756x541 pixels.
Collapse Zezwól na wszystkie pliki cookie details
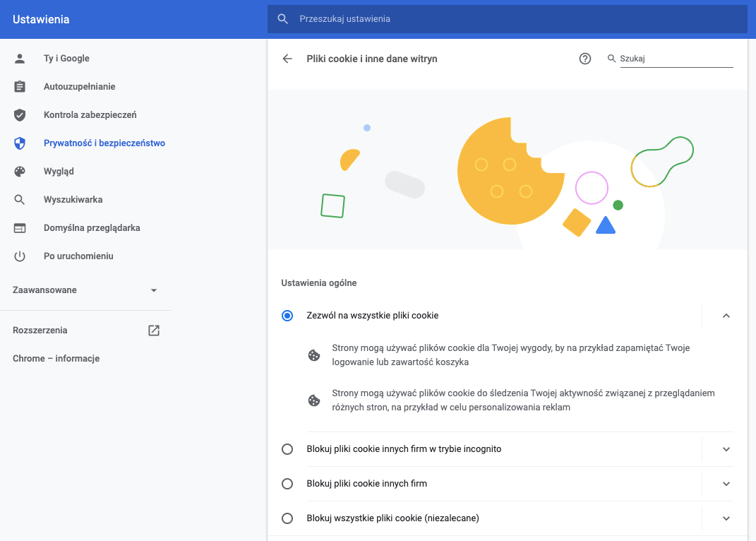tap(726, 316)
